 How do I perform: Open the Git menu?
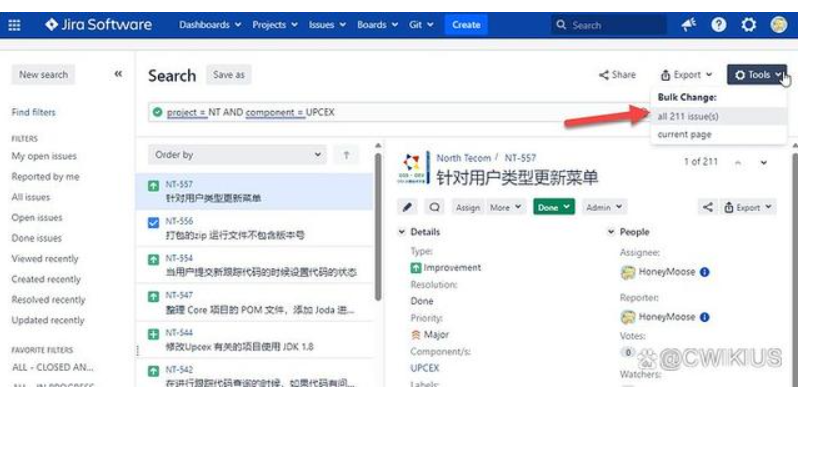point(421,25)
